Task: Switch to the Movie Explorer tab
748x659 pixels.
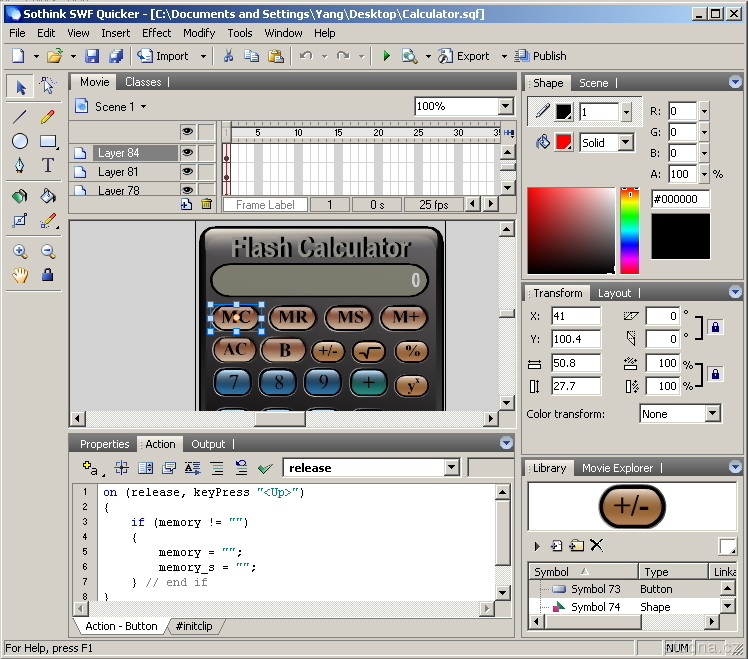Action: tap(617, 468)
